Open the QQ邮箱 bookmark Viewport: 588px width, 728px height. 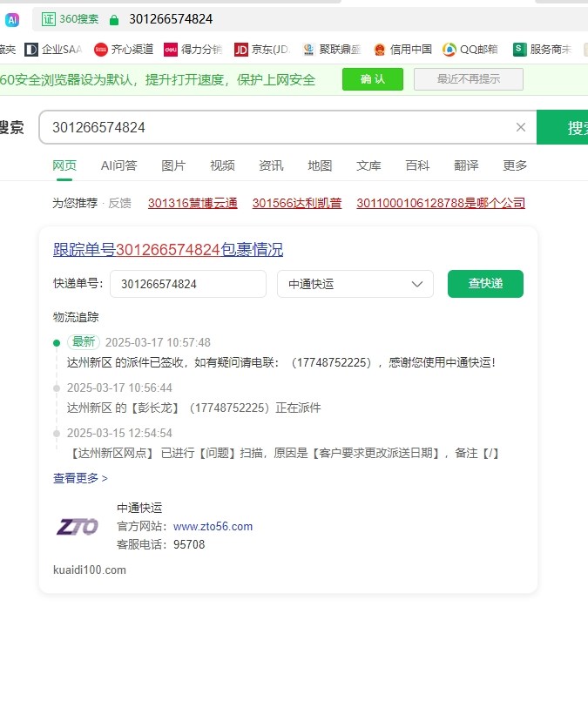[470, 50]
